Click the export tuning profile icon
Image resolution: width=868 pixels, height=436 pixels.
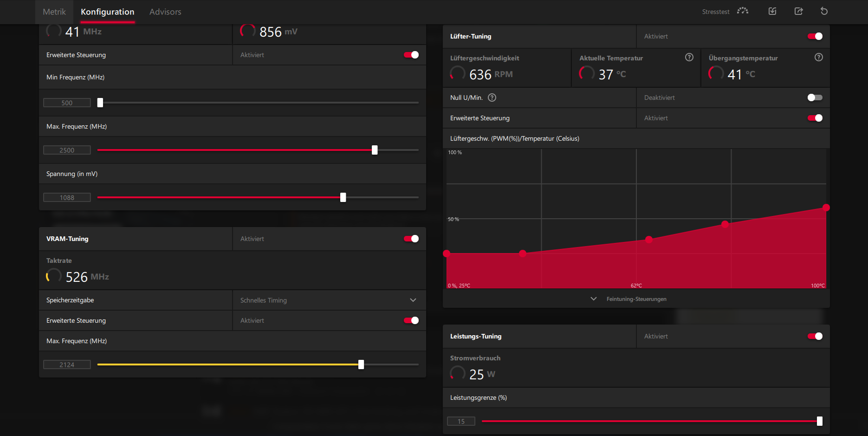click(798, 11)
